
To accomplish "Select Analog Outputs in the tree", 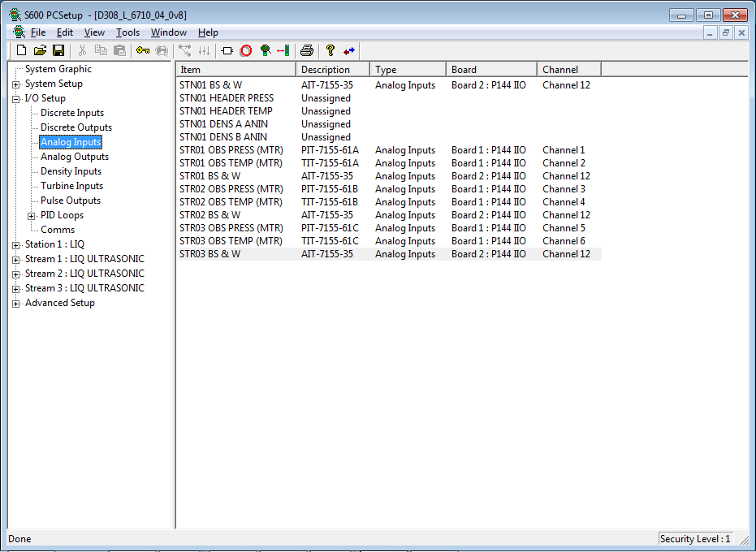I will 75,157.
